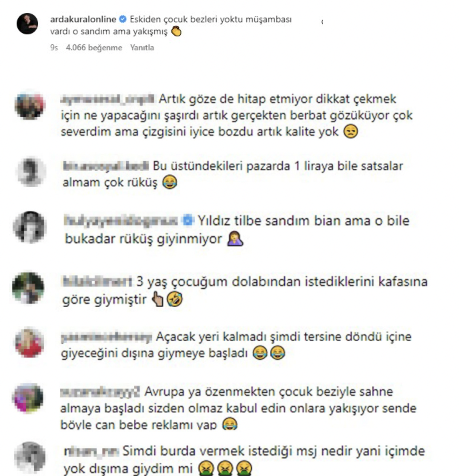
Task: Open avatar of the 'Yıldız tilbe sandım' commenter
Action: [30, 227]
